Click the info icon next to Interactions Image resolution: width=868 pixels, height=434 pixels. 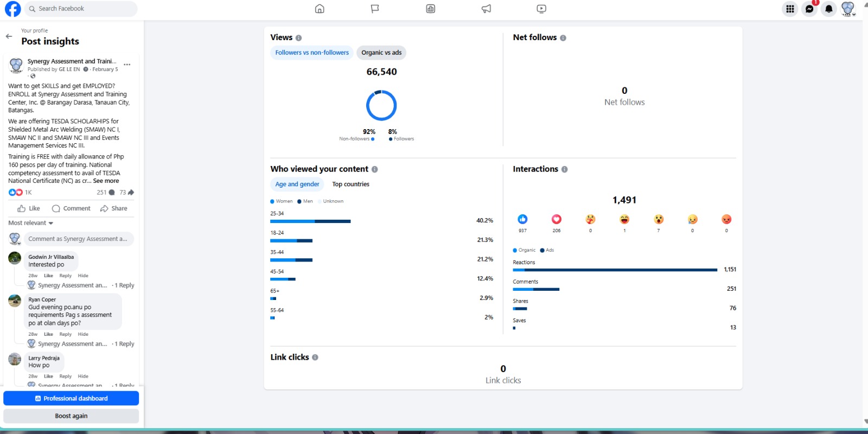coord(565,169)
